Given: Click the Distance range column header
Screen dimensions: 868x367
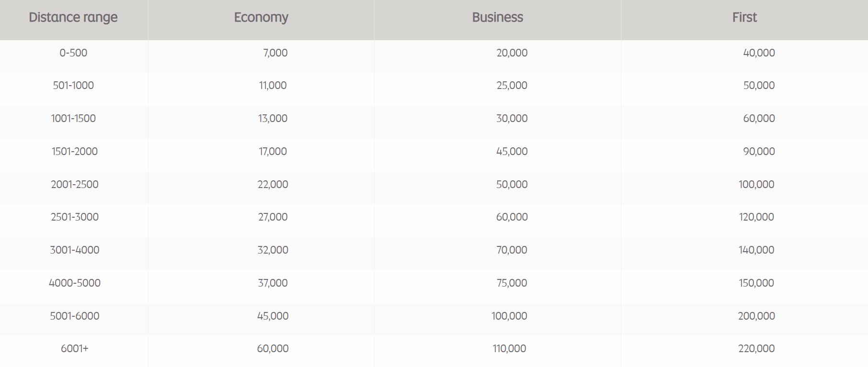Looking at the screenshot, I should pos(73,18).
